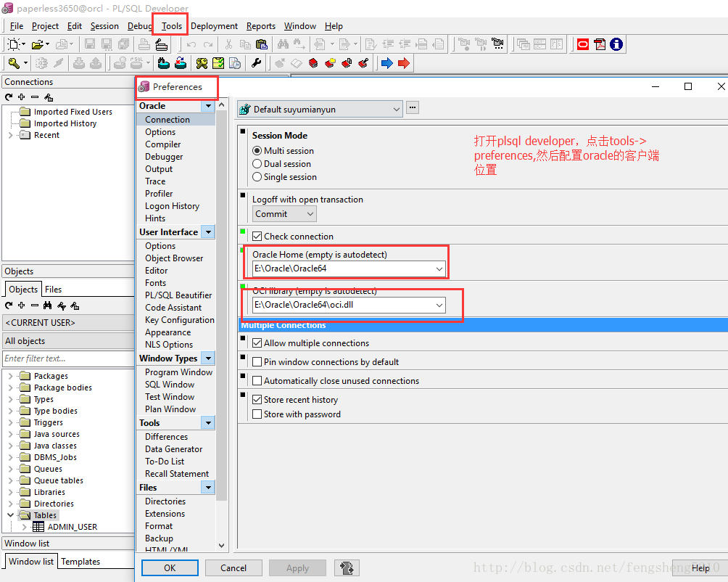The image size is (728, 582).
Task: Open the File menu
Action: coord(17,26)
